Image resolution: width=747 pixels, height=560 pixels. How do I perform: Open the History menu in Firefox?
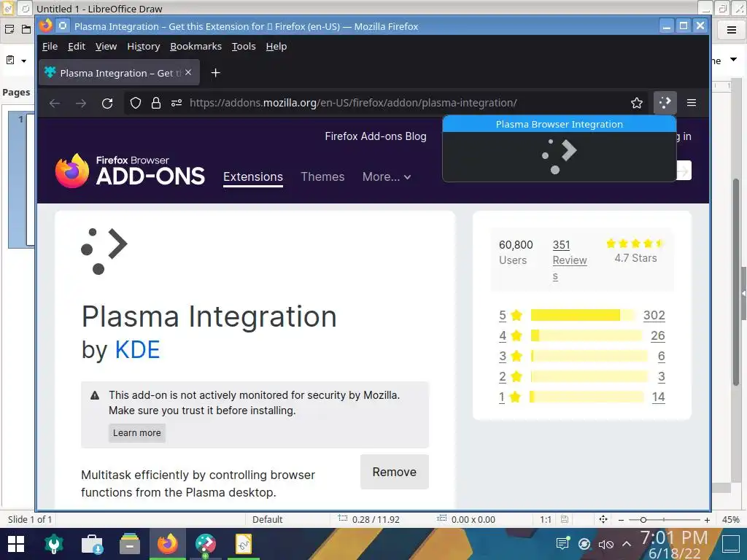click(144, 46)
